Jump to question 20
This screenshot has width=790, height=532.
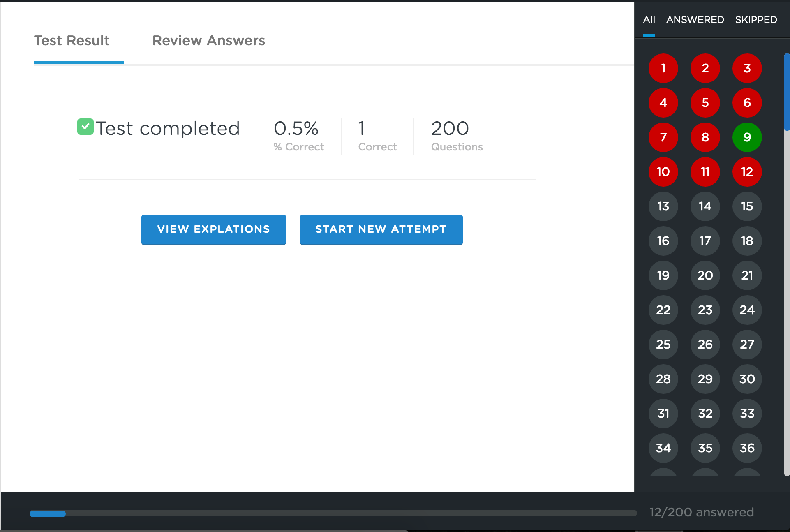pyautogui.click(x=705, y=275)
